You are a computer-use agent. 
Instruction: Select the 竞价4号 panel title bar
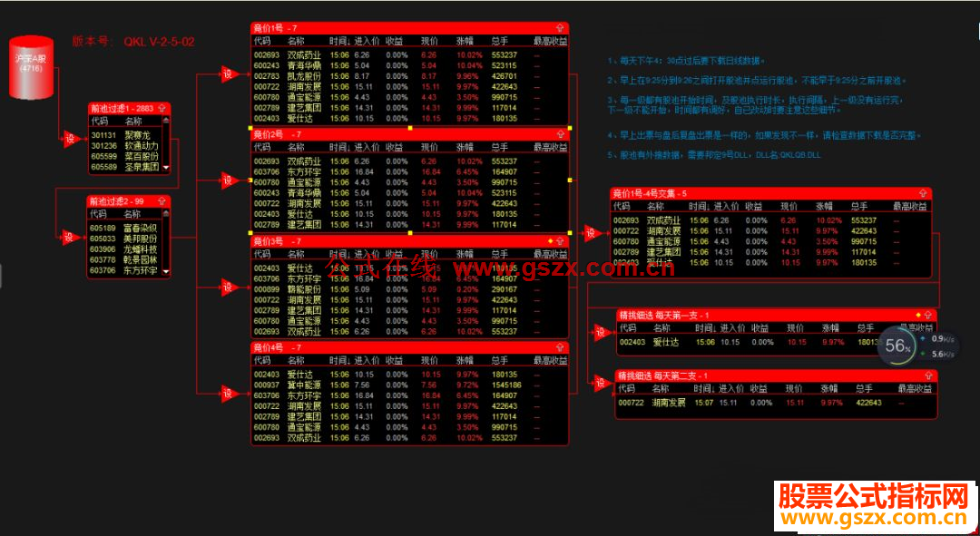tap(410, 347)
